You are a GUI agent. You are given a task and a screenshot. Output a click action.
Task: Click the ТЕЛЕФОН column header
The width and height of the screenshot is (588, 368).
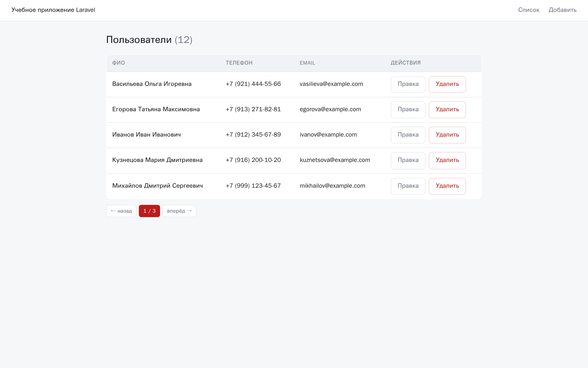[x=239, y=63]
